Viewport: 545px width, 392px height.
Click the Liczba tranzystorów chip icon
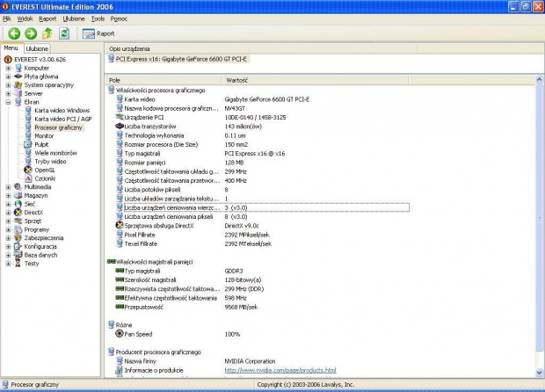pyautogui.click(x=120, y=127)
